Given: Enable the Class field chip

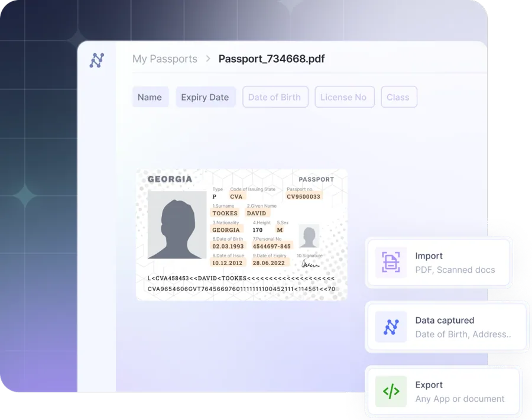Looking at the screenshot, I should (x=398, y=97).
